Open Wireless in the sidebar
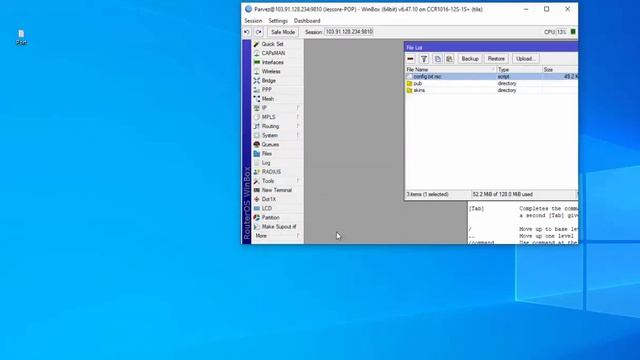640x360 pixels. (x=271, y=71)
